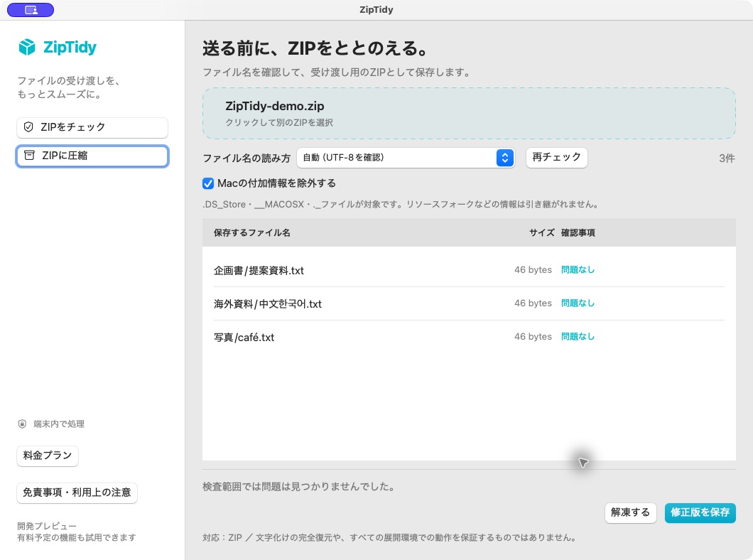Click 問題なし status for café.txt
The image size is (753, 560).
tap(578, 337)
